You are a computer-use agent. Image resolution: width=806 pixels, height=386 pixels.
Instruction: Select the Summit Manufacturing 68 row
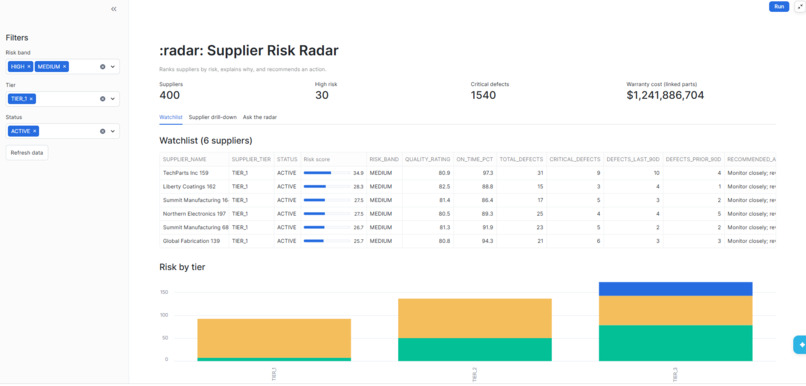pyautogui.click(x=467, y=227)
